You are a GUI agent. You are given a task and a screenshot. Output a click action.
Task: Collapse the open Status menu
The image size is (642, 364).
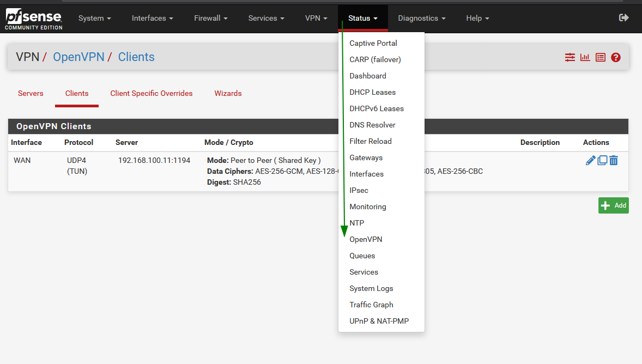pyautogui.click(x=363, y=18)
